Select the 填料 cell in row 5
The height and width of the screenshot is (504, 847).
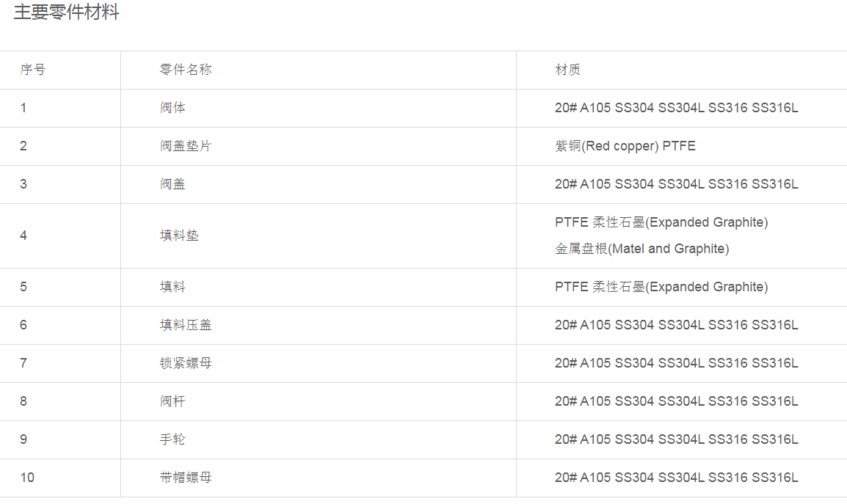pos(172,287)
